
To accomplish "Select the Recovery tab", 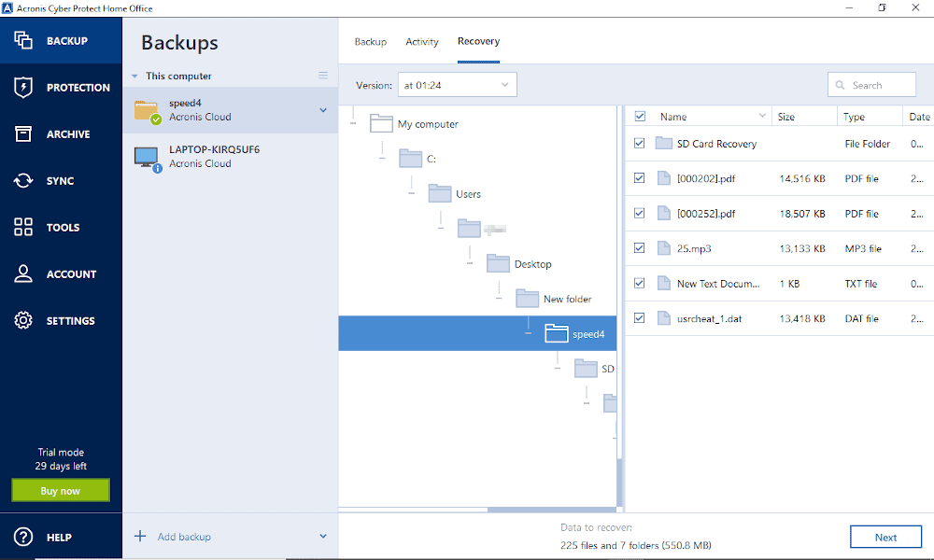I will (x=478, y=41).
